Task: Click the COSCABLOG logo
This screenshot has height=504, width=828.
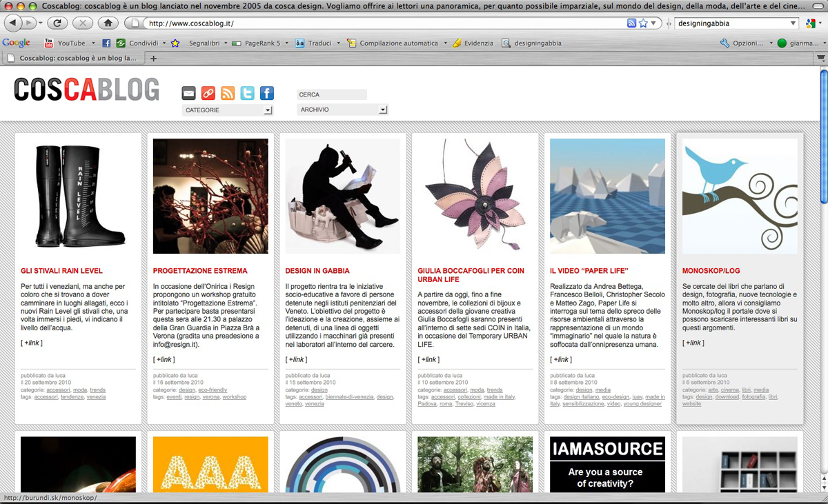Action: click(x=87, y=89)
